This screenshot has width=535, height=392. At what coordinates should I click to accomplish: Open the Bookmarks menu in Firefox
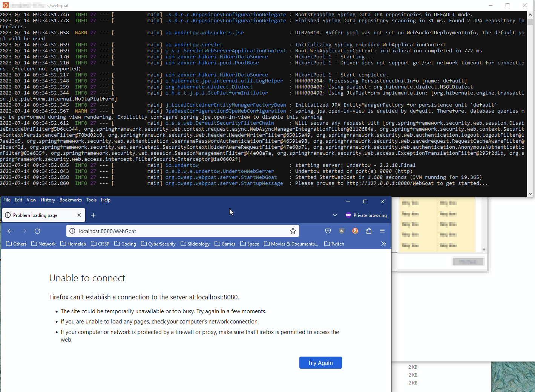(71, 200)
